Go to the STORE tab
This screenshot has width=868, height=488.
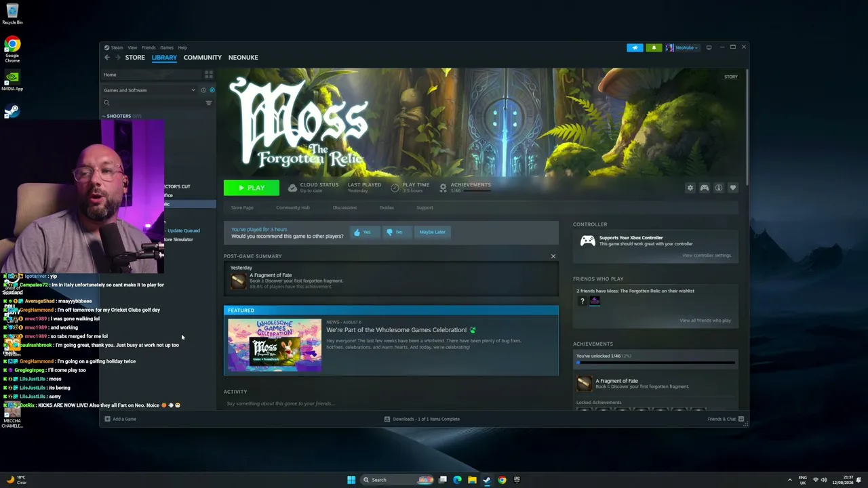pos(135,58)
